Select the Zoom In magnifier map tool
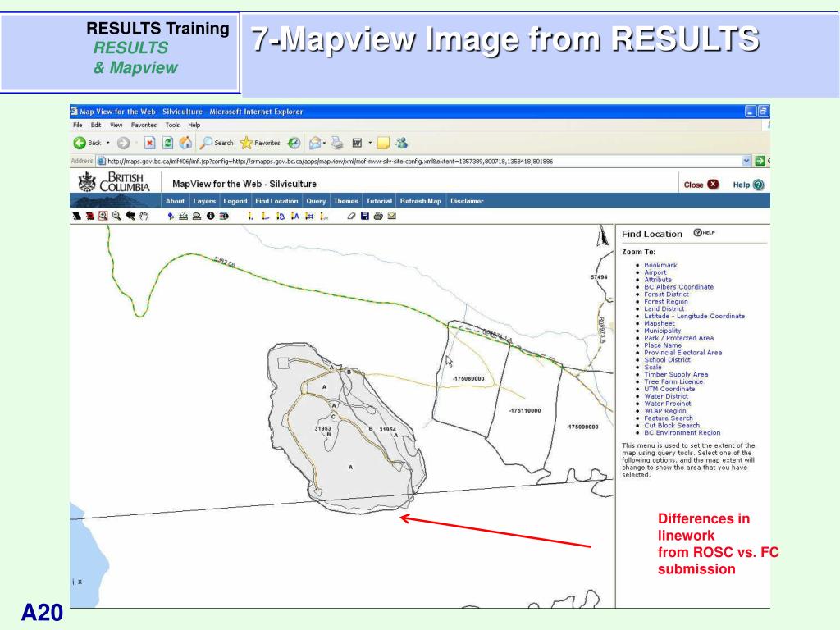 pos(103,216)
